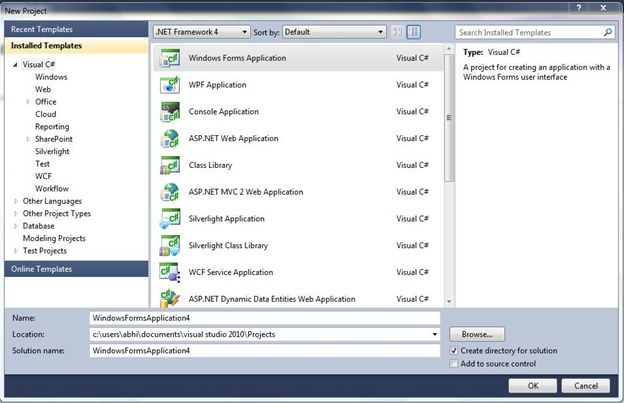Screen dimensions: 624x403
Task: Click the "Console Application" template name
Action: click(x=224, y=112)
